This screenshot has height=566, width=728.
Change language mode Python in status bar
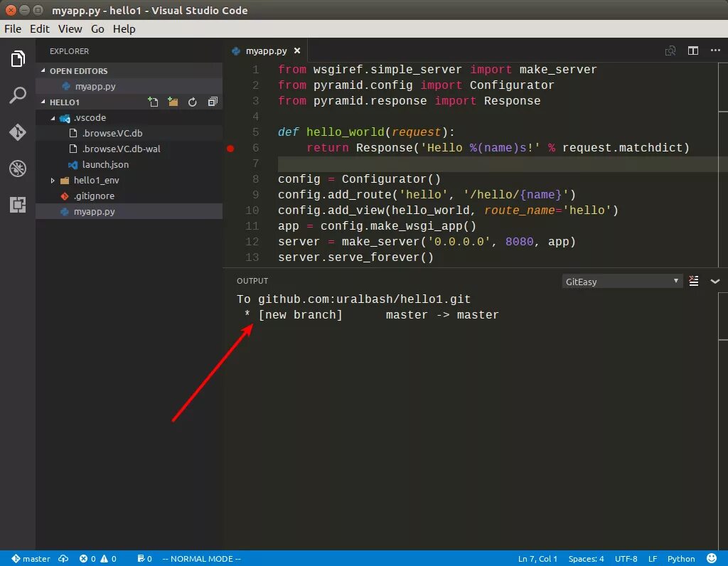click(x=681, y=559)
